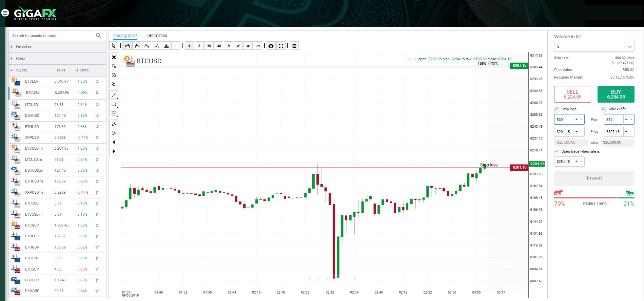Add ETHUSD to favorites with star
The height and width of the screenshot is (301, 644).
click(x=97, y=127)
